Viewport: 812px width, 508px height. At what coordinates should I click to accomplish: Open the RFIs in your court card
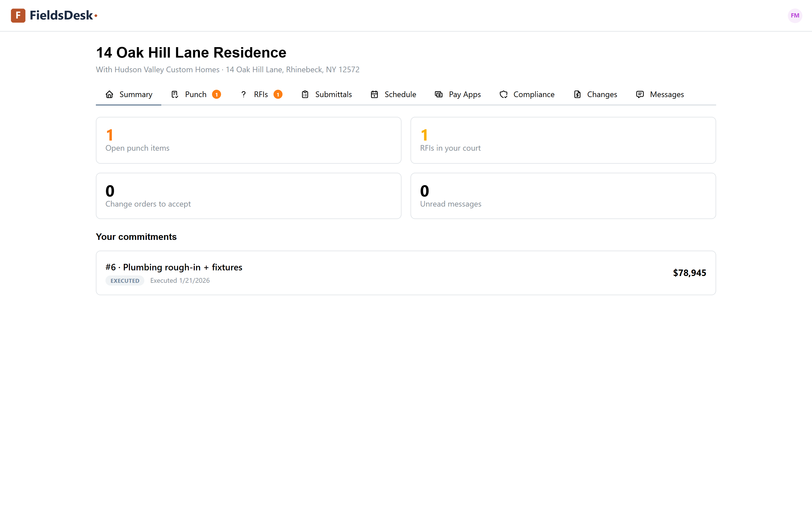tap(563, 140)
